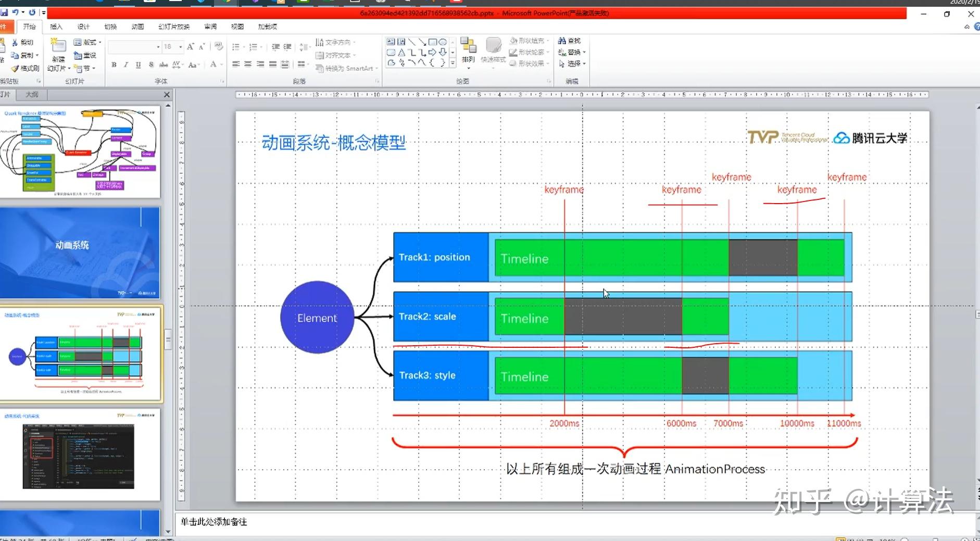Screen dimensions: 980x541
Task: Choose the down block arrow shape
Action: click(x=443, y=52)
